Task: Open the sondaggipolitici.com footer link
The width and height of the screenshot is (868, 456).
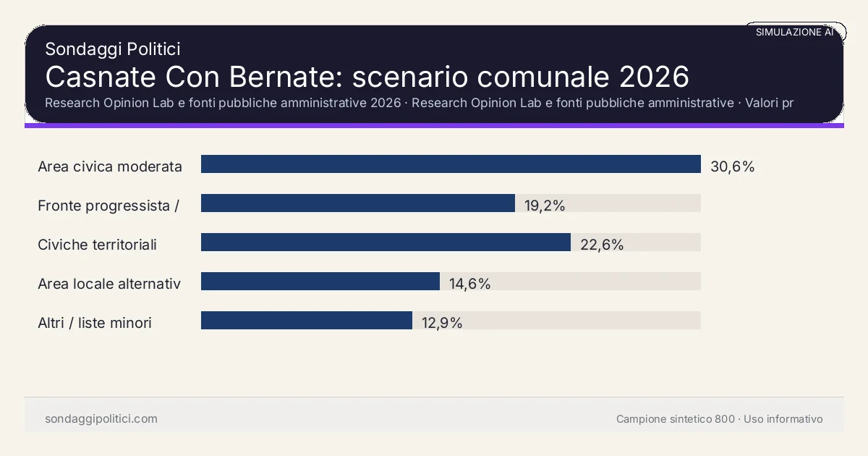Action: [101, 419]
